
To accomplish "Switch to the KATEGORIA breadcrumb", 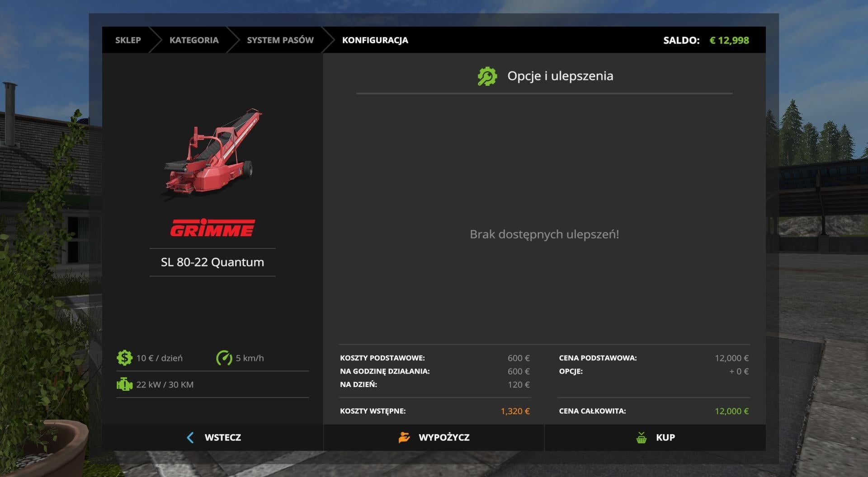I will [194, 40].
